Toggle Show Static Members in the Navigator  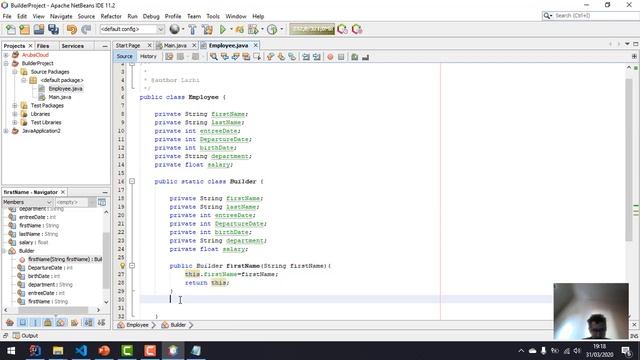tap(35, 322)
